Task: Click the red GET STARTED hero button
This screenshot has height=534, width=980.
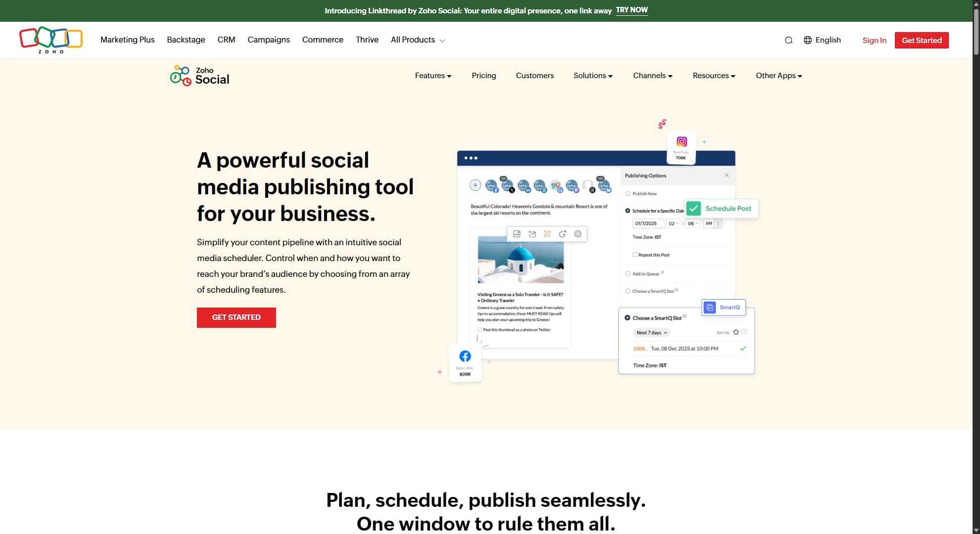Action: coord(236,317)
